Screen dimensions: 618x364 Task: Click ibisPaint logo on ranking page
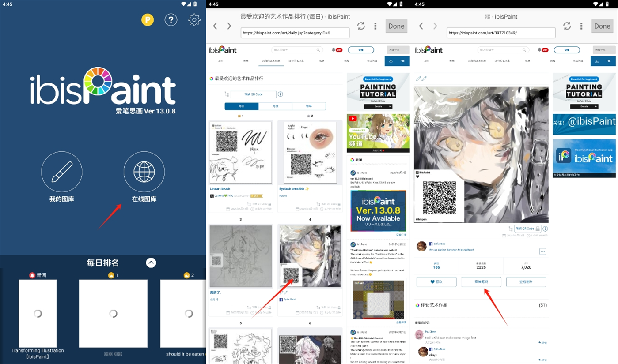223,50
